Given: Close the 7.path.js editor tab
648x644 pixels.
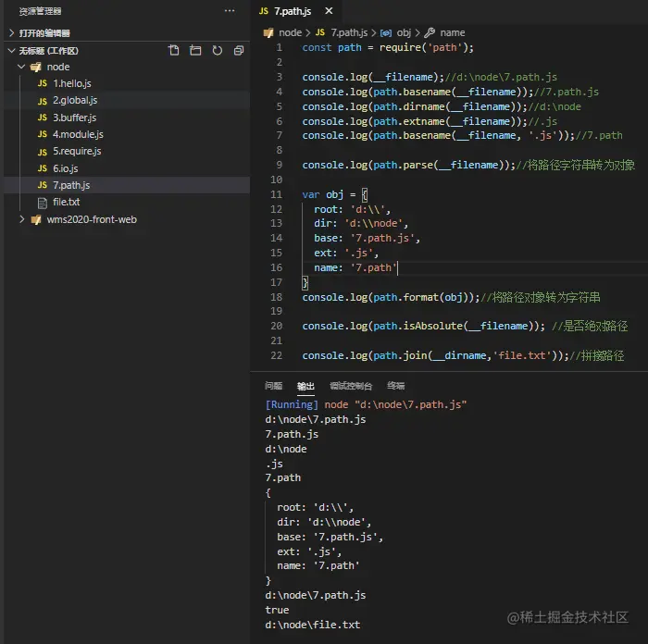Looking at the screenshot, I should point(329,11).
